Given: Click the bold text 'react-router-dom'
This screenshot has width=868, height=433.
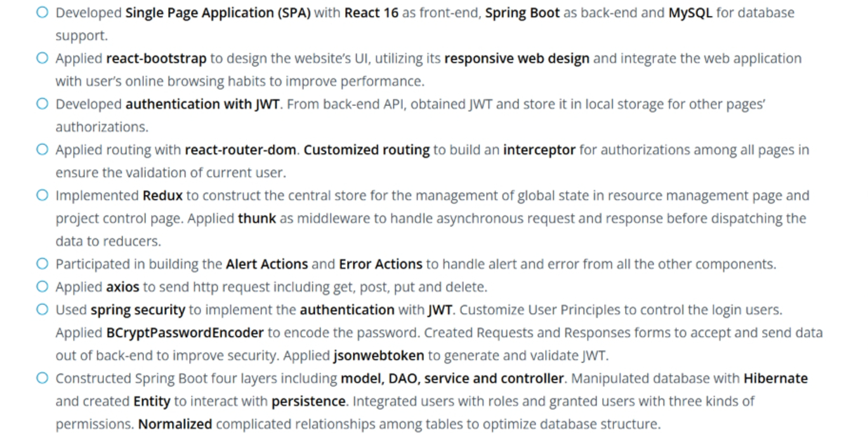Looking at the screenshot, I should (x=240, y=150).
